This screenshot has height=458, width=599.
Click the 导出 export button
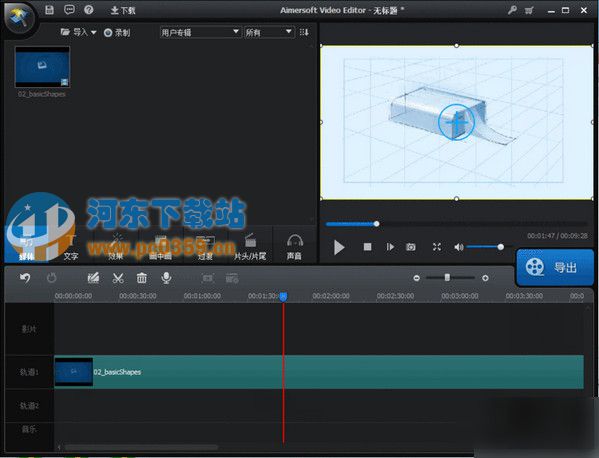[x=555, y=267]
